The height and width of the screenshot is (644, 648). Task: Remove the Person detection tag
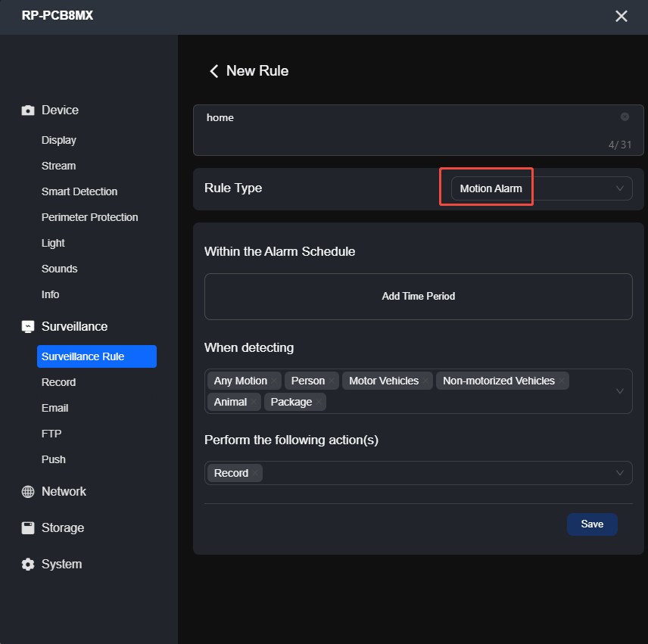[331, 381]
